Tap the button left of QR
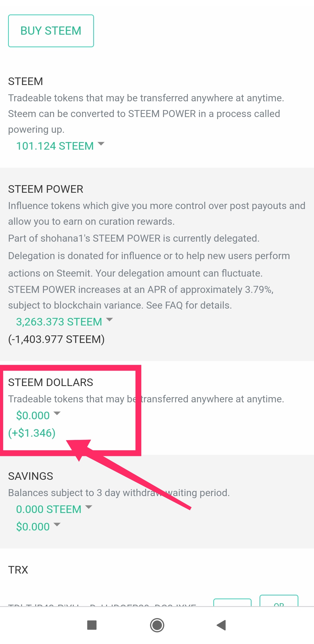 pyautogui.click(x=232, y=603)
